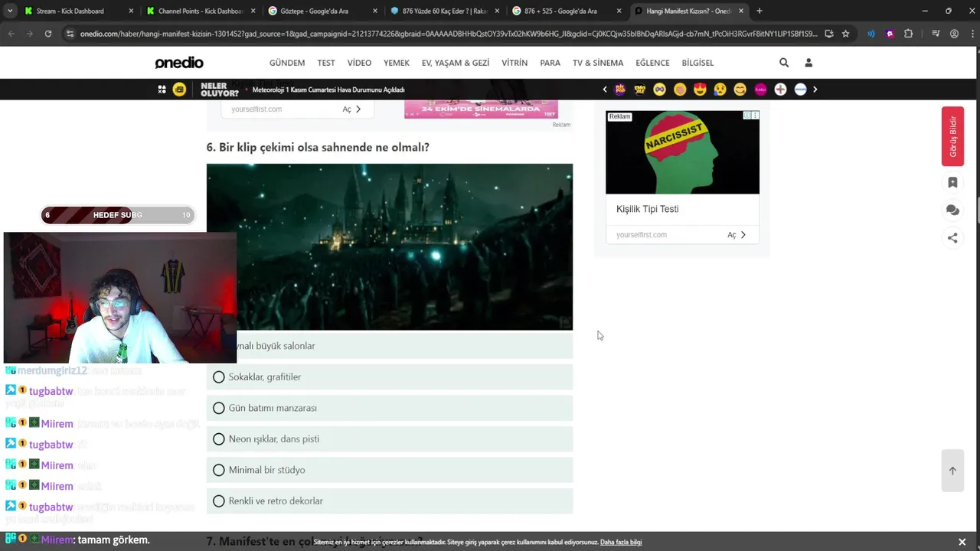
Task: Choose "Neon ışıklar, dans pisti" option
Action: pos(390,439)
